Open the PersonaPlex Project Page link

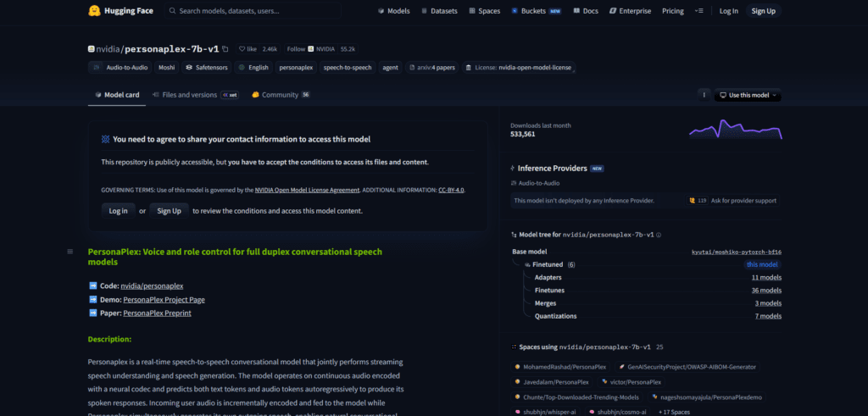tap(164, 300)
